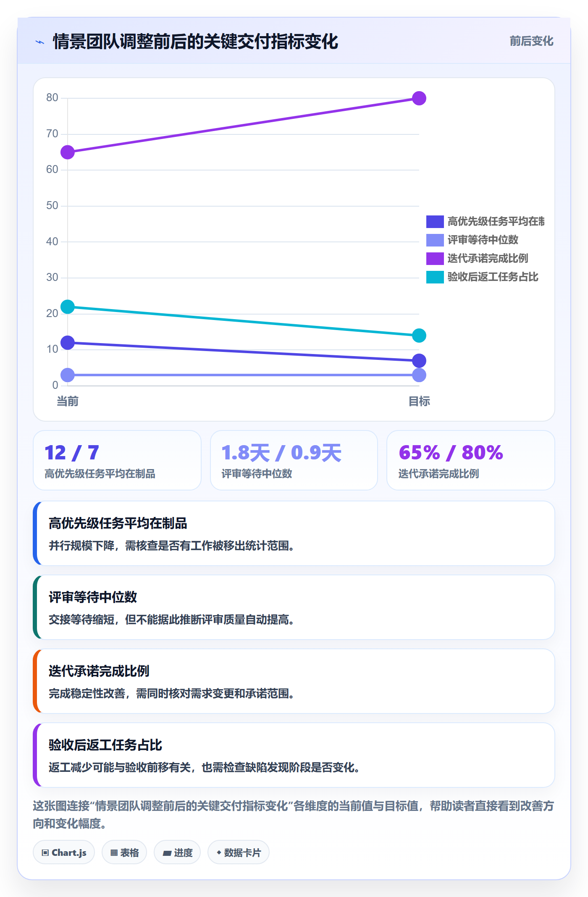Click the 当前 x-axis label
Viewport: 588px width, 897px height.
[68, 401]
